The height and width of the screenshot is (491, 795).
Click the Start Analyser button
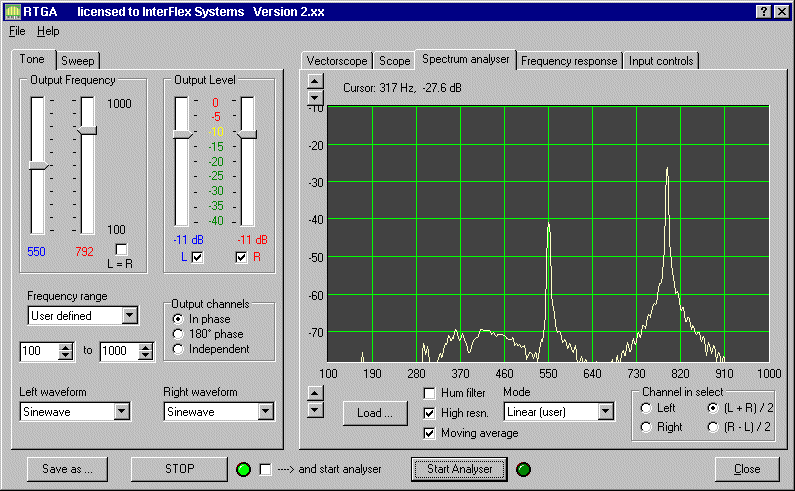click(459, 469)
